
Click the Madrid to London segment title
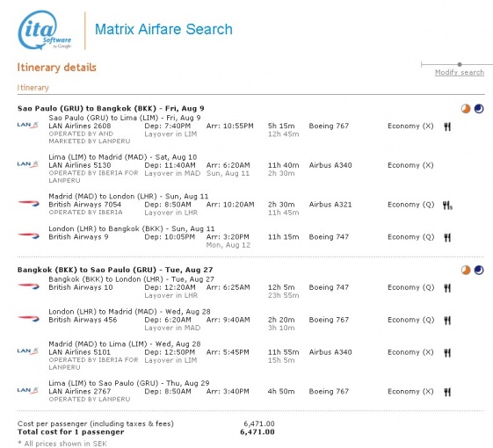click(128, 197)
